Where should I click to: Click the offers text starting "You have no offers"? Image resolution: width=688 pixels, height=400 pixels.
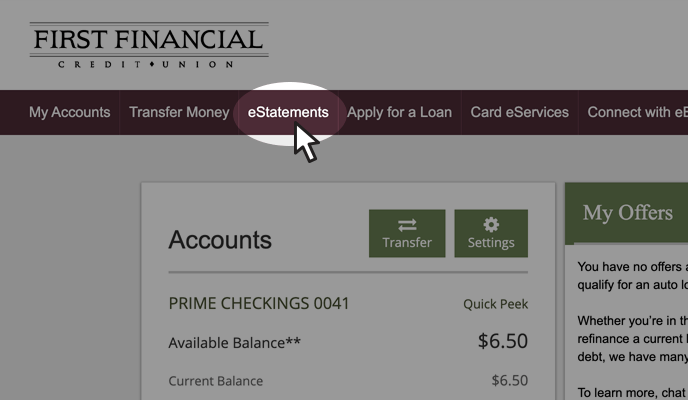coord(632,267)
